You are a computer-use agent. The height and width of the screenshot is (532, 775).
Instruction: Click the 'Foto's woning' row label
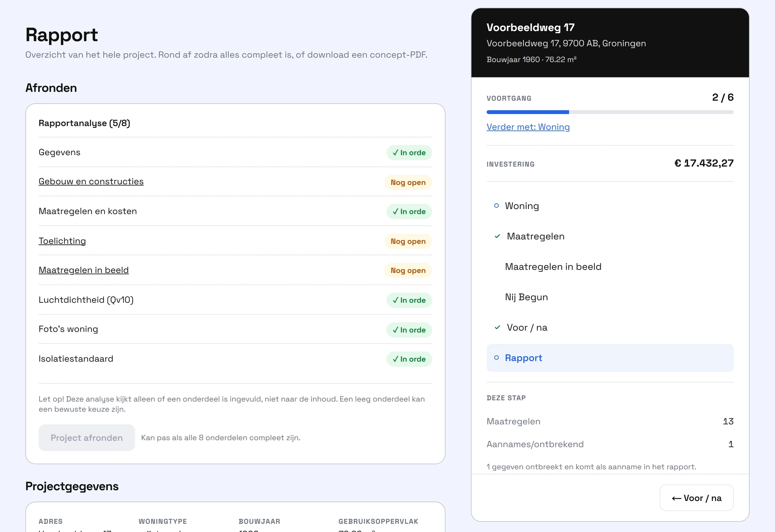[68, 329]
